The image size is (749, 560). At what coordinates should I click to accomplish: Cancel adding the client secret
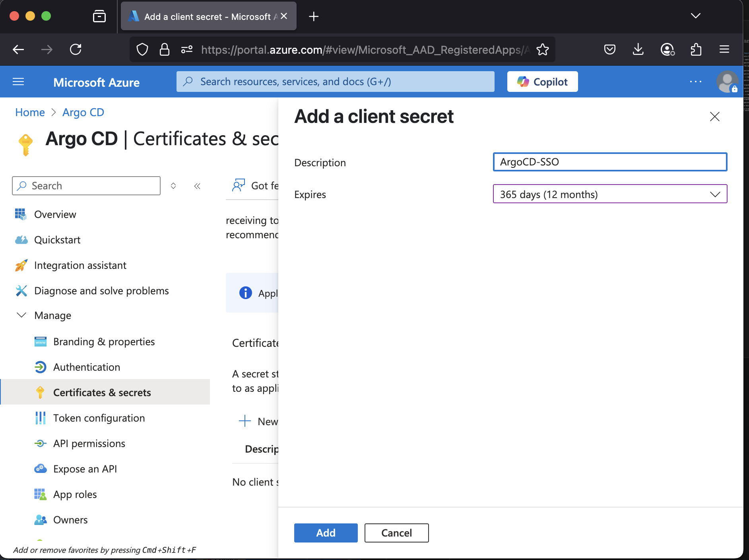[396, 533]
